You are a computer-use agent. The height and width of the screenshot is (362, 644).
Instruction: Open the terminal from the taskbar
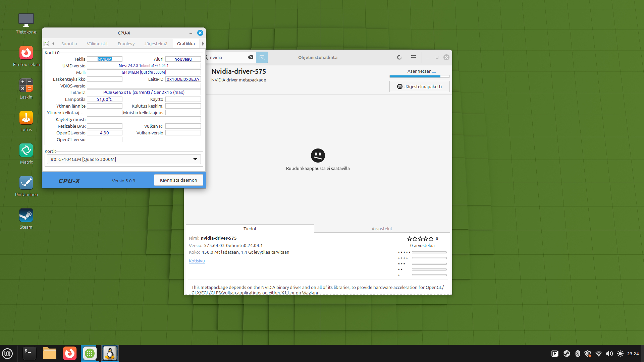tap(29, 353)
